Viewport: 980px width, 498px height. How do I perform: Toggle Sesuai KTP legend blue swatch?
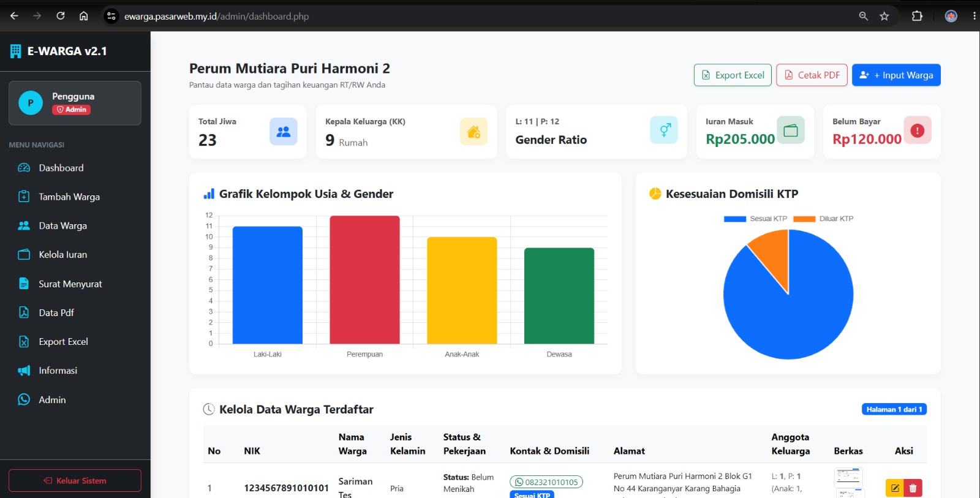tap(735, 219)
